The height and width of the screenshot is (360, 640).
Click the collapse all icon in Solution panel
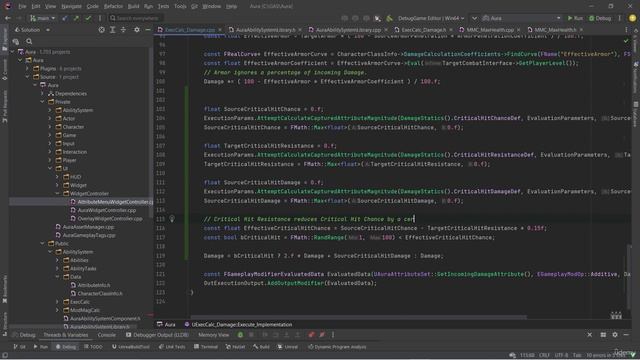(x=123, y=30)
